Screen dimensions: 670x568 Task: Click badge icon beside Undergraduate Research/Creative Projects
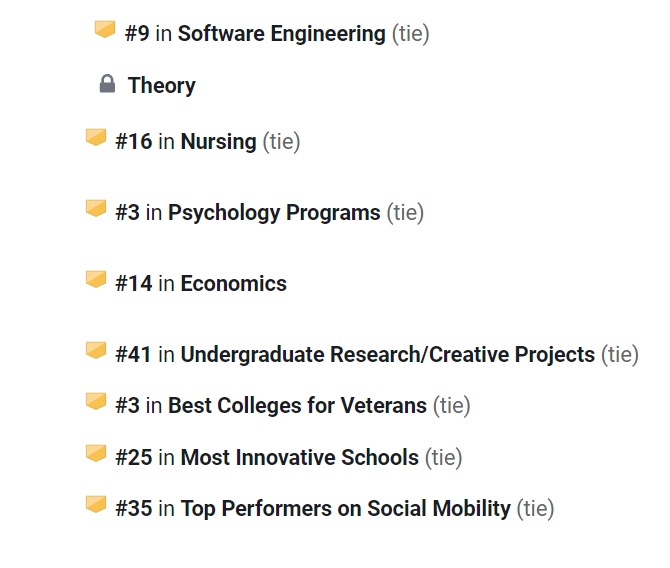point(96,350)
